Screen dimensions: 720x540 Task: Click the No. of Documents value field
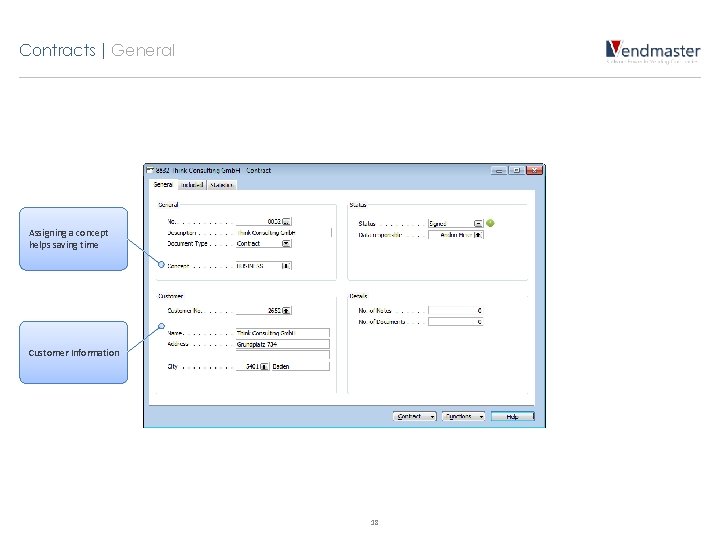pyautogui.click(x=456, y=322)
